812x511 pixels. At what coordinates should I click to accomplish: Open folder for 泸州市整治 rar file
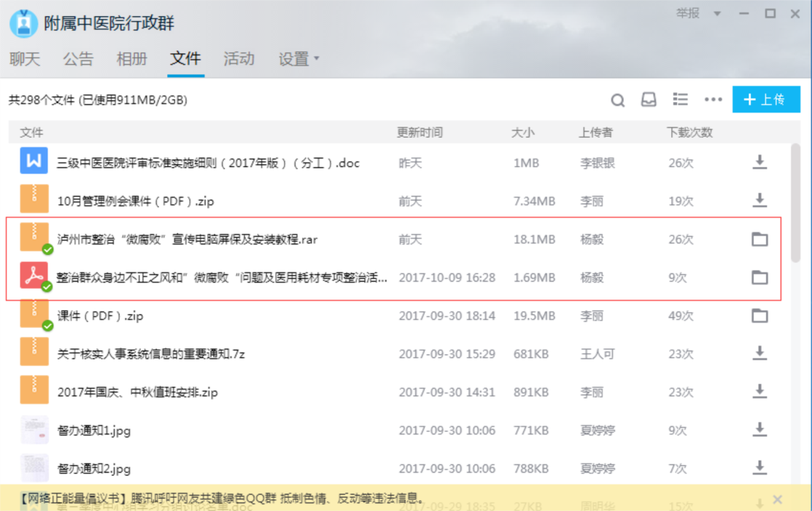click(759, 239)
